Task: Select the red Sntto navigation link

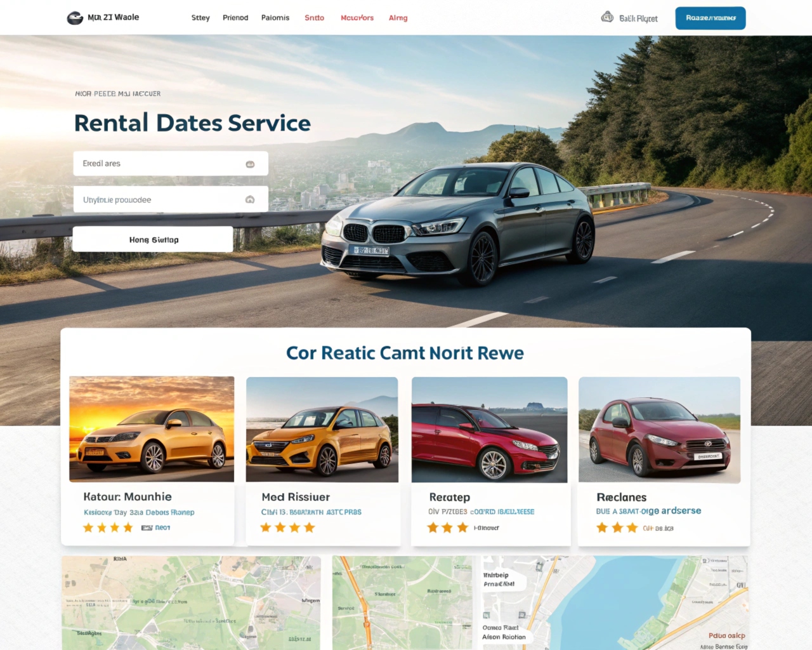Action: [314, 18]
